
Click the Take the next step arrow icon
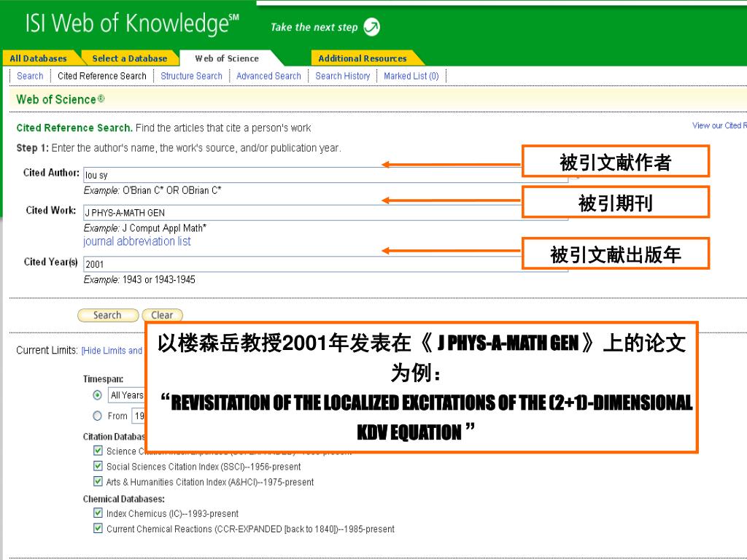[x=371, y=27]
